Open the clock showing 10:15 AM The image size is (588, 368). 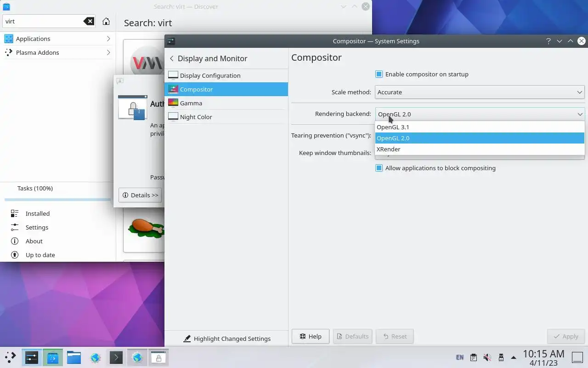pyautogui.click(x=543, y=357)
